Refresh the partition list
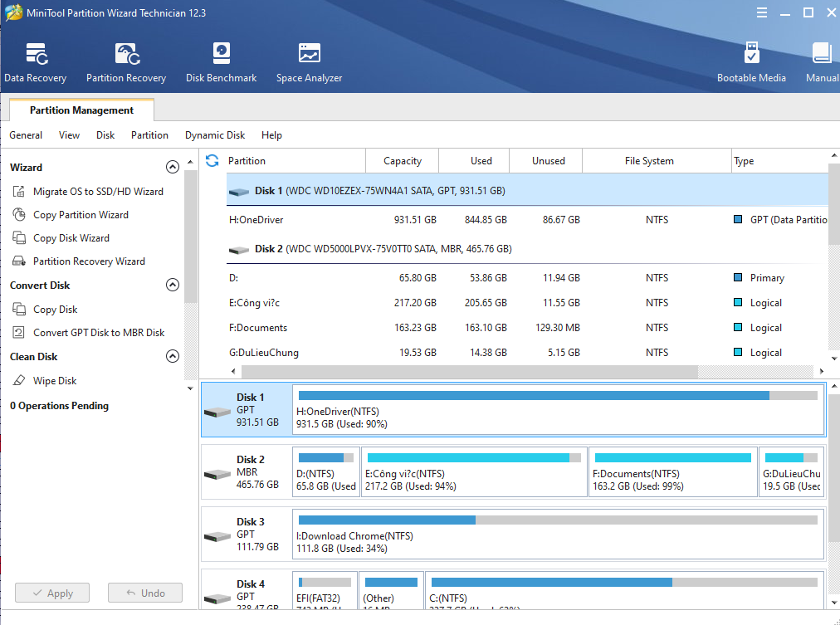The image size is (840, 625). coord(212,161)
